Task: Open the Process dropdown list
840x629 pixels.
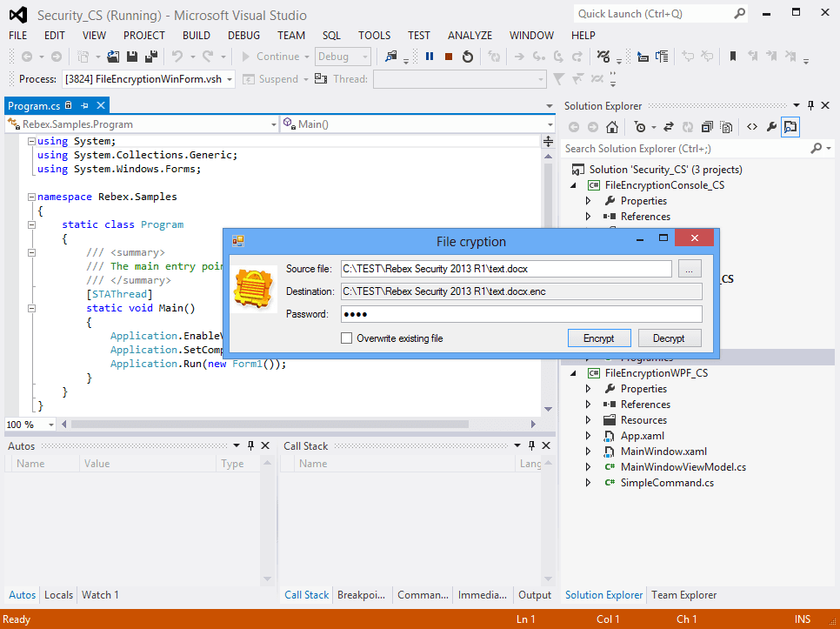Action: click(230, 79)
